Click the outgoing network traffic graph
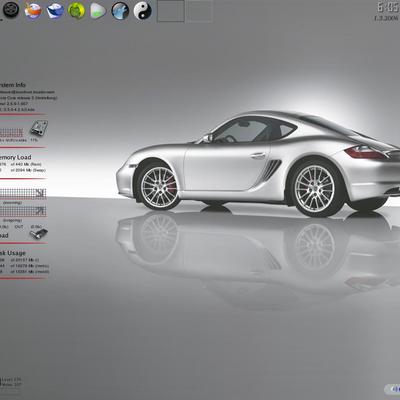 [23, 211]
